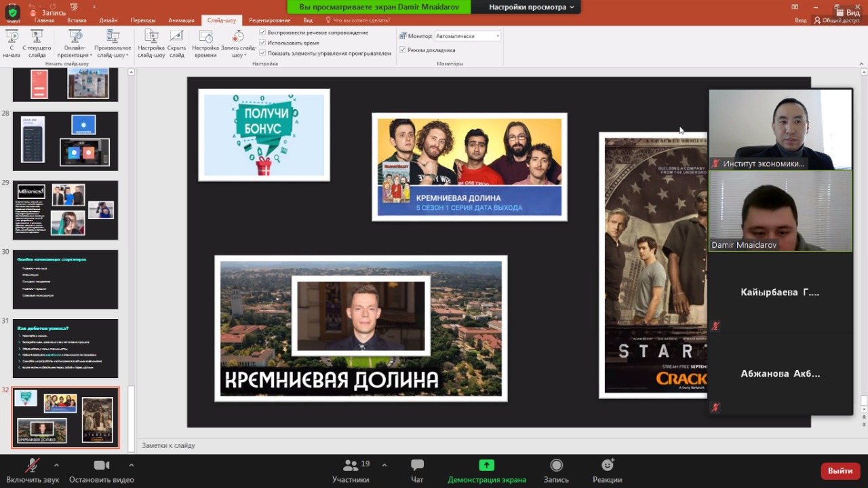
Task: Switch to Переходы ribbon tab
Action: coord(142,20)
